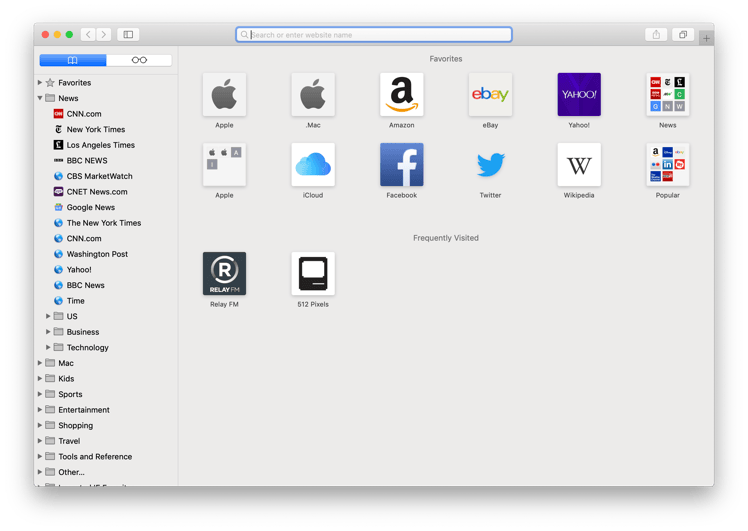Expand the US subfolder triangle
748x531 pixels.
(x=48, y=316)
